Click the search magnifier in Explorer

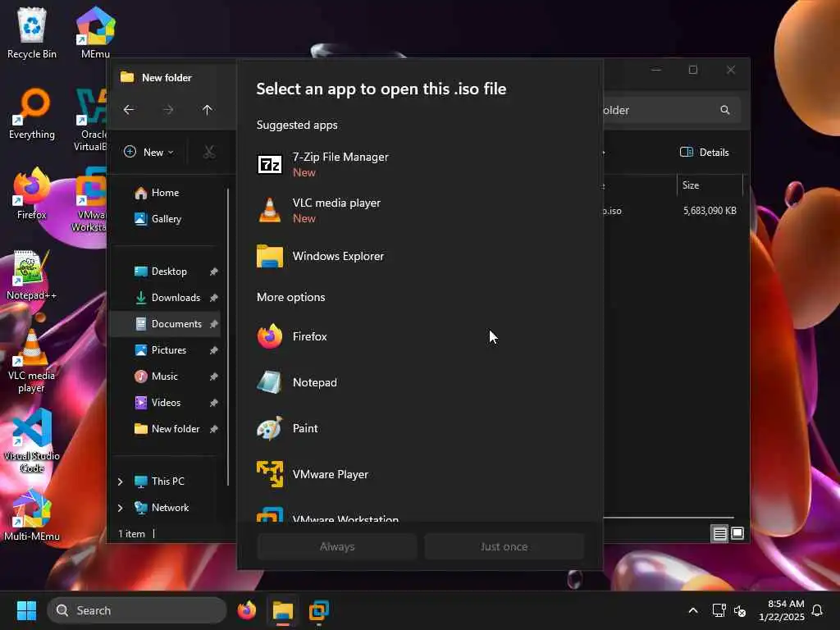[725, 110]
